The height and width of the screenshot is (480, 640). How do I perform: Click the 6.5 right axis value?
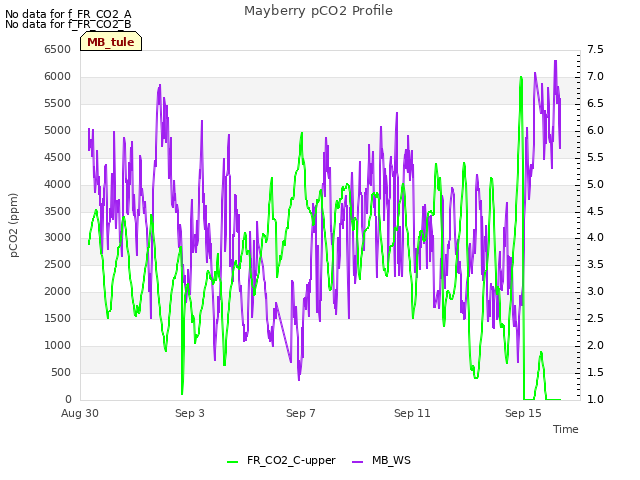(x=595, y=103)
